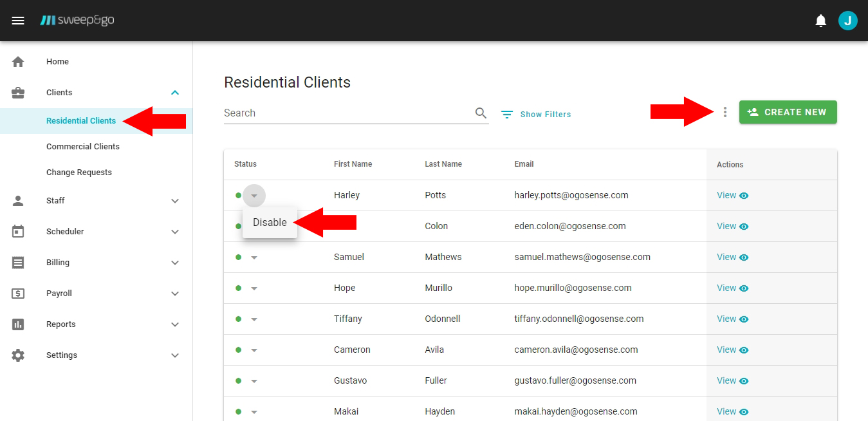This screenshot has height=421, width=868.
Task: Select the Settings gear icon
Action: pos(18,355)
